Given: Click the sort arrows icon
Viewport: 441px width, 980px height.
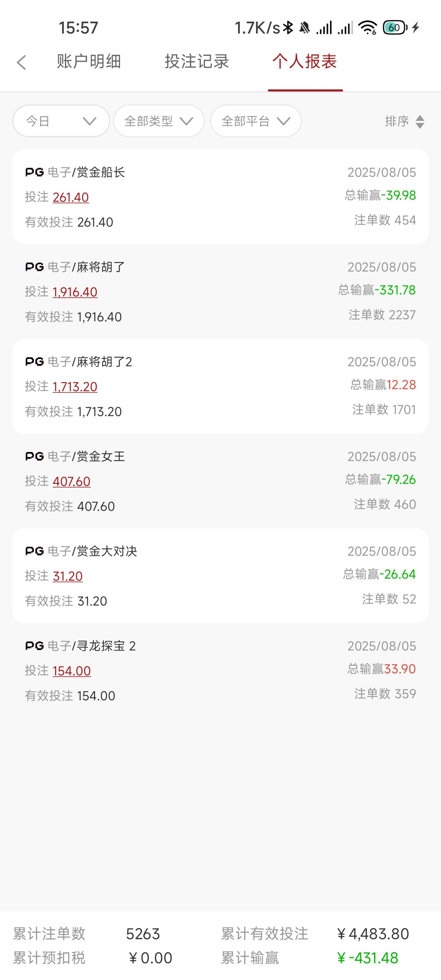Looking at the screenshot, I should 420,122.
